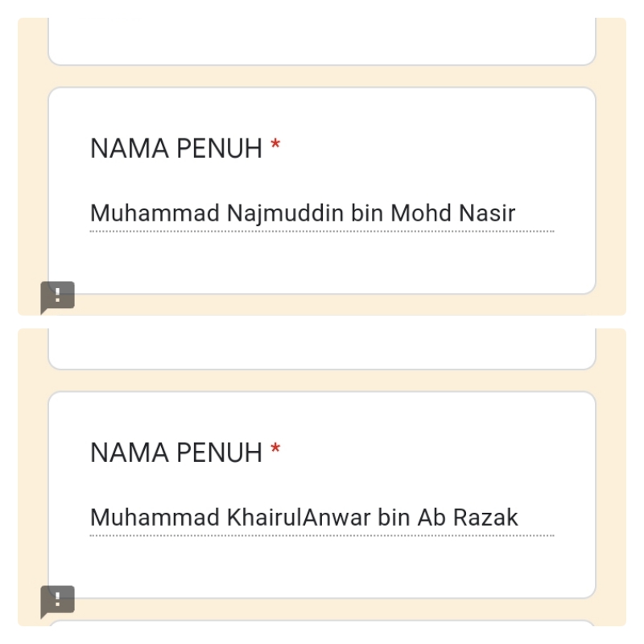Image resolution: width=644 pixels, height=644 pixels.
Task: Click the dotted underline beneath the Najmuddin name
Action: 322,232
